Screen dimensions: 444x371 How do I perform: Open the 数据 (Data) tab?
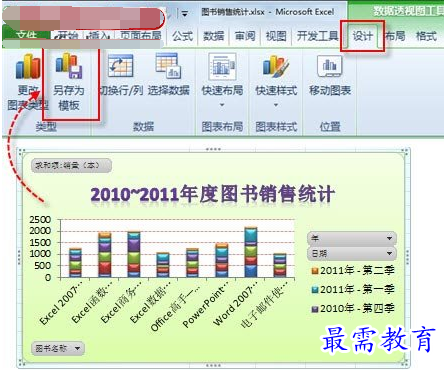coord(214,36)
